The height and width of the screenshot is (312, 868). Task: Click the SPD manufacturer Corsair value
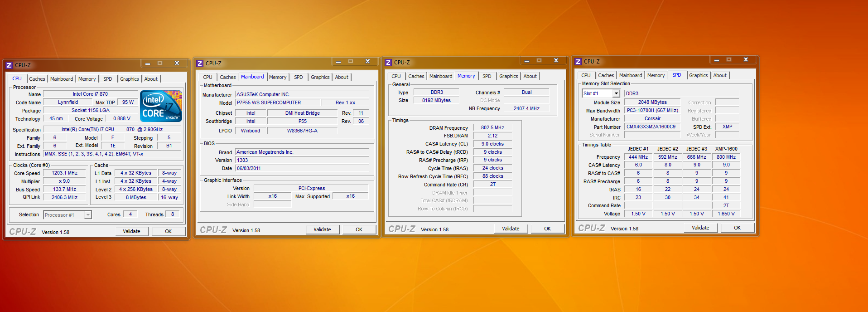652,119
